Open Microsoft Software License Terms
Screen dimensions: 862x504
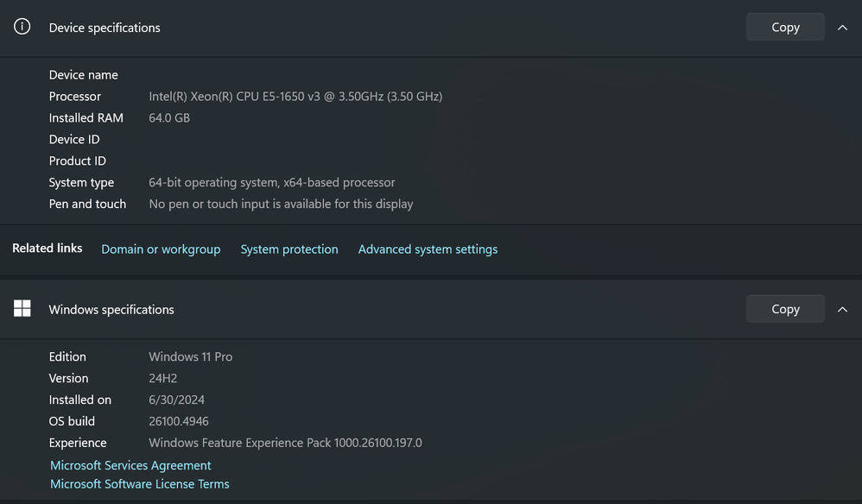coord(140,483)
